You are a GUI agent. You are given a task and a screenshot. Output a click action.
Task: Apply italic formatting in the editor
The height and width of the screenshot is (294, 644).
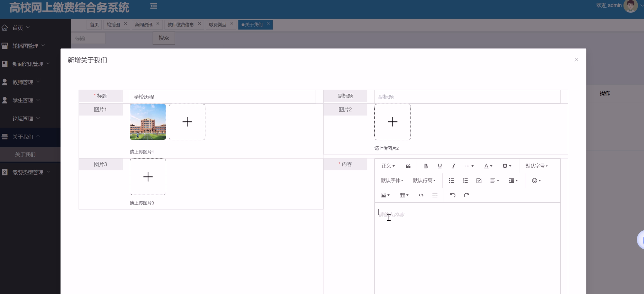(x=453, y=166)
